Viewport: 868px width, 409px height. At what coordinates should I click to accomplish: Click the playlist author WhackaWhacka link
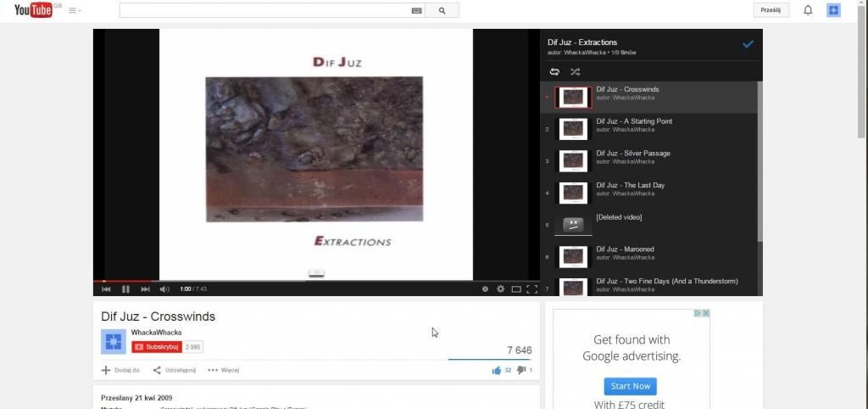pos(585,53)
